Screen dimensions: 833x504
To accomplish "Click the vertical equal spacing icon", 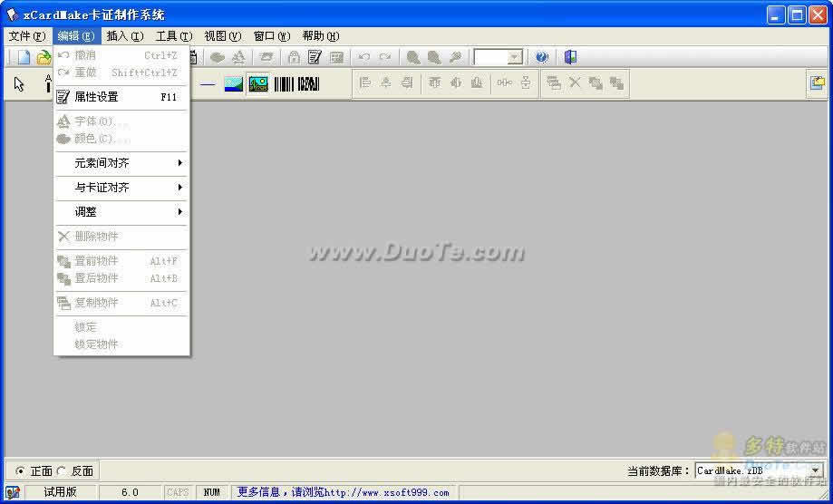I will pyautogui.click(x=526, y=82).
